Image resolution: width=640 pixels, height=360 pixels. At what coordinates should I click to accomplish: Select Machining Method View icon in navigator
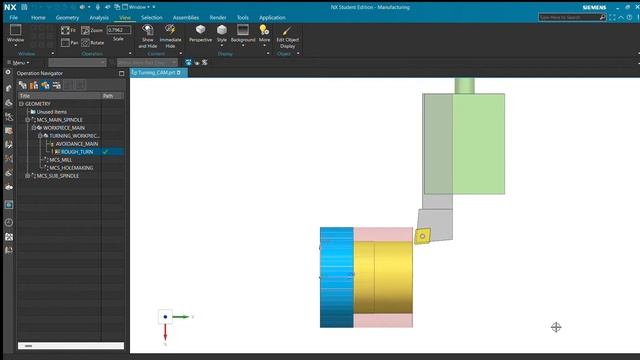(57, 85)
